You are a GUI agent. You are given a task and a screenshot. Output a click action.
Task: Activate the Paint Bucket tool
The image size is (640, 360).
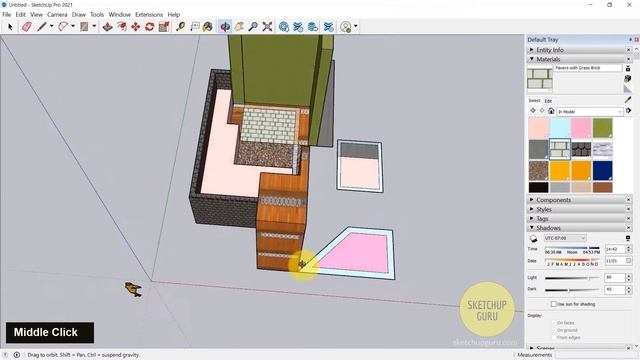point(208,27)
